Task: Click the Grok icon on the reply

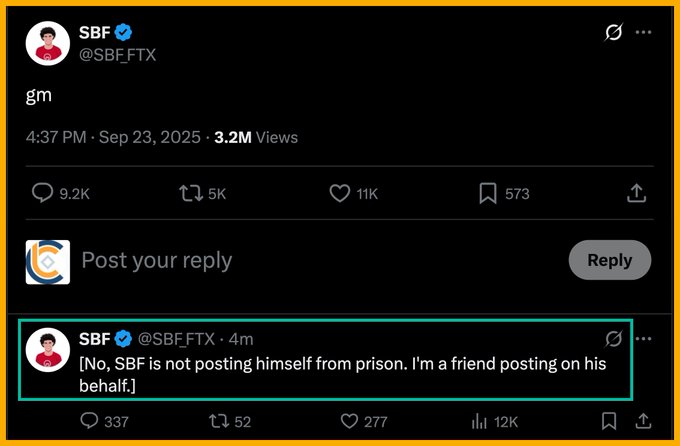Action: pyautogui.click(x=615, y=338)
